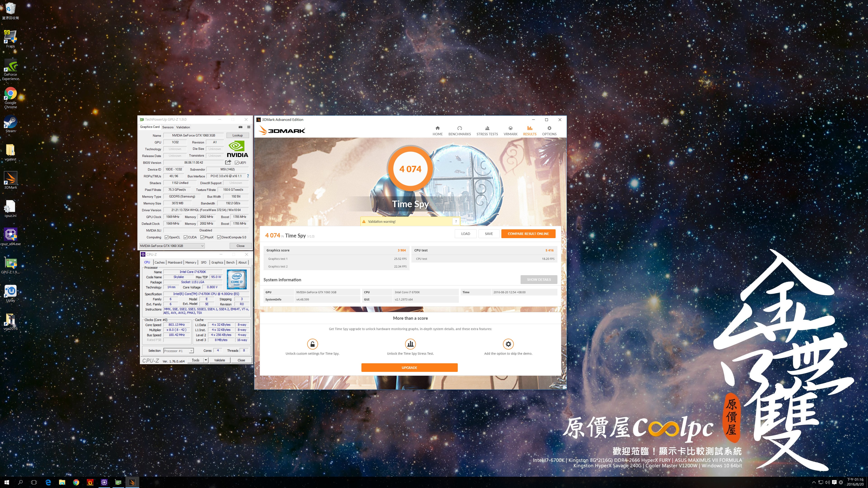The width and height of the screenshot is (868, 488).
Task: Open the GeForce Experience desktop icon
Action: [10, 69]
